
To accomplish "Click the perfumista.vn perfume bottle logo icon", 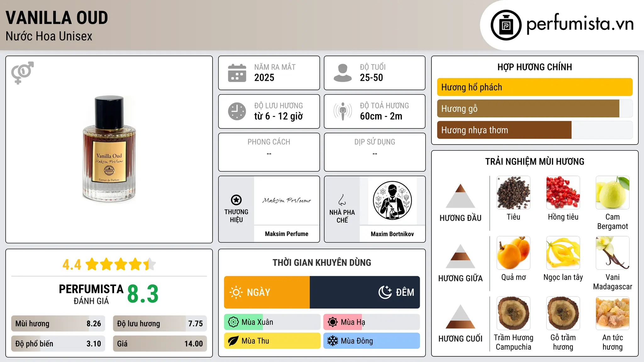I will (x=506, y=25).
